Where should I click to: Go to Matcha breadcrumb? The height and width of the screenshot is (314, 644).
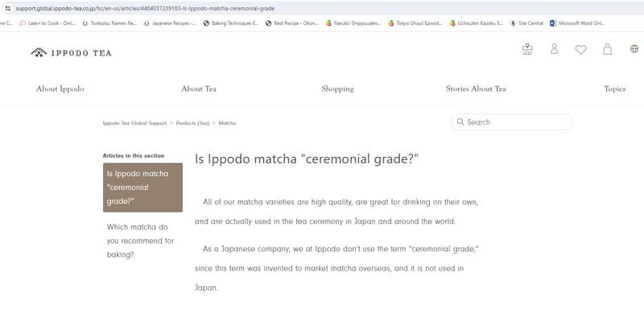click(x=227, y=123)
